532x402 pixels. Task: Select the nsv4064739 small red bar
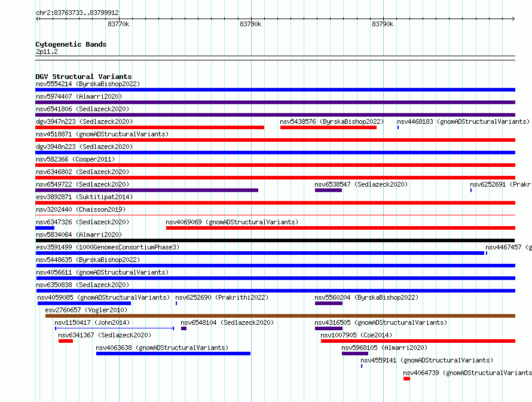pos(407,379)
